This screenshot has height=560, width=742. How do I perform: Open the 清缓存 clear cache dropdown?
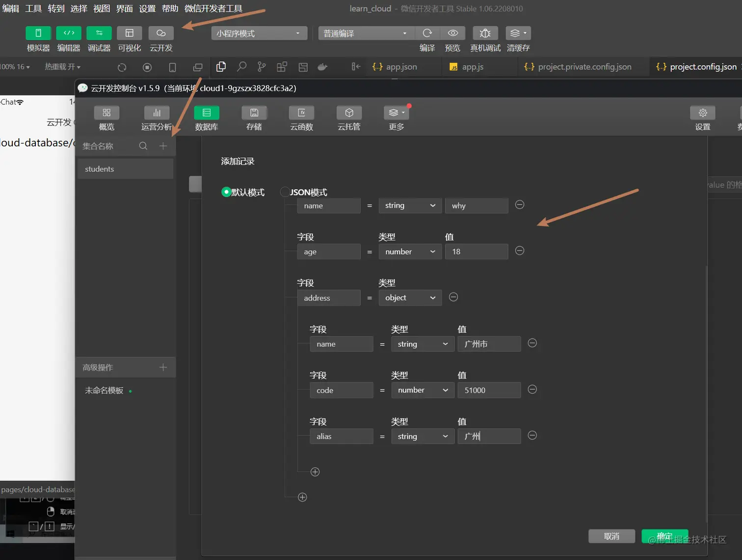tap(518, 33)
